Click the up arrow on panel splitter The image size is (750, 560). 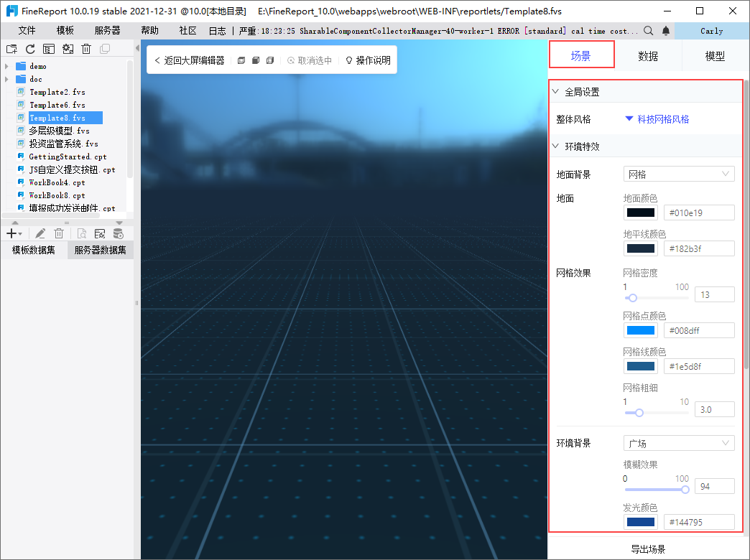15,223
